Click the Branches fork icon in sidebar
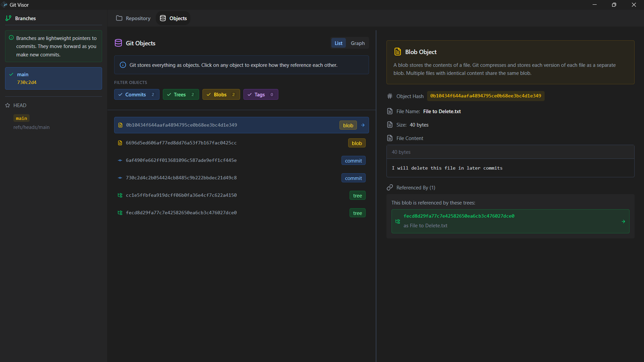Screen dimensions: 644x362 point(8,18)
